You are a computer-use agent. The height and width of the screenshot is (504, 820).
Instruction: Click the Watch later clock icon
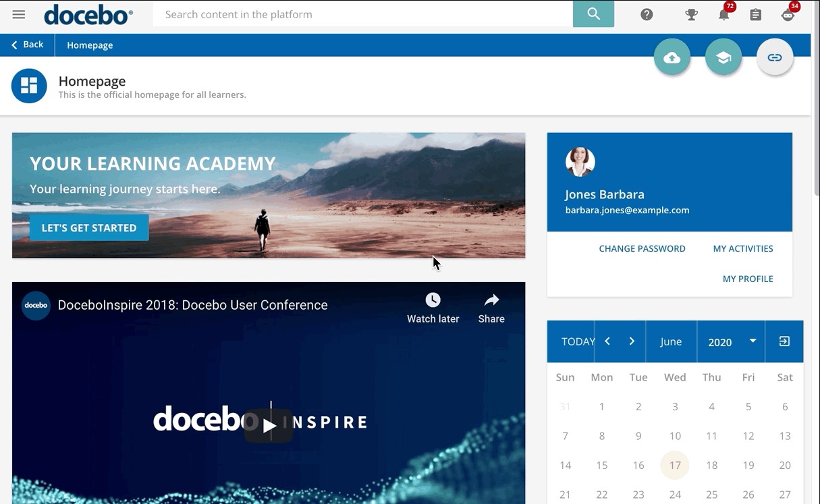point(433,300)
